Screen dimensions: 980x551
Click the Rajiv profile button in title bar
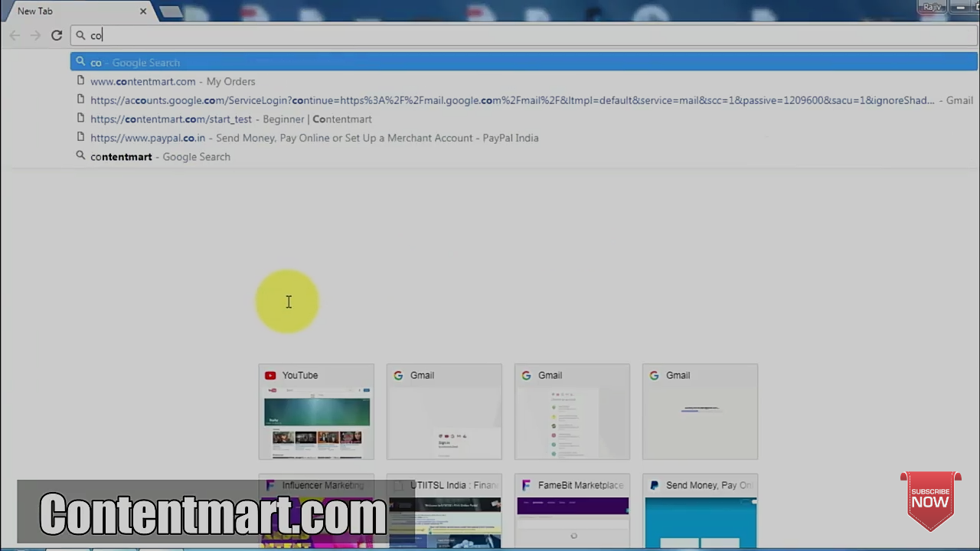tap(932, 7)
